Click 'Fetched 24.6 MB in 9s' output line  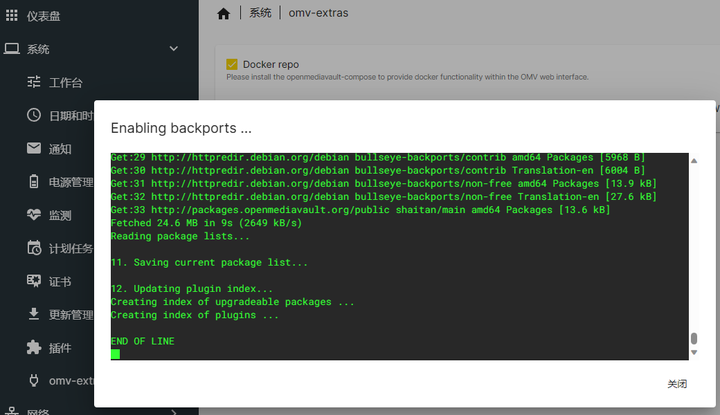coord(206,223)
